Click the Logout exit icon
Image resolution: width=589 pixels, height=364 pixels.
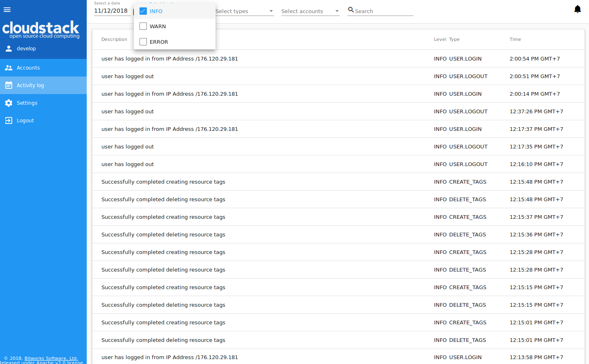click(x=9, y=121)
